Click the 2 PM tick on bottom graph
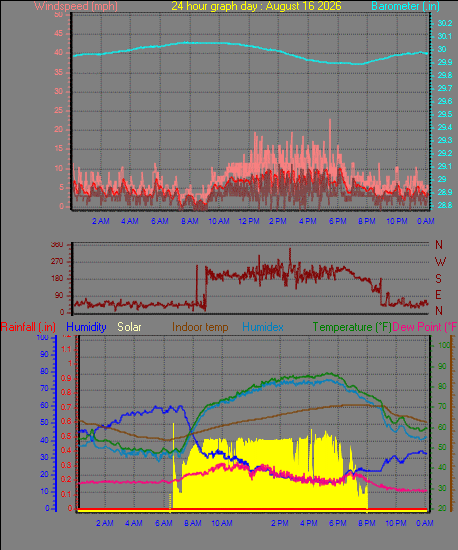458x550 pixels. [279, 523]
